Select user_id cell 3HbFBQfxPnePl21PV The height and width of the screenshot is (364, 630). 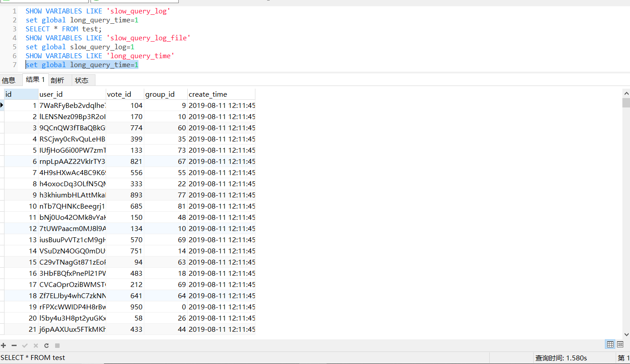click(72, 274)
